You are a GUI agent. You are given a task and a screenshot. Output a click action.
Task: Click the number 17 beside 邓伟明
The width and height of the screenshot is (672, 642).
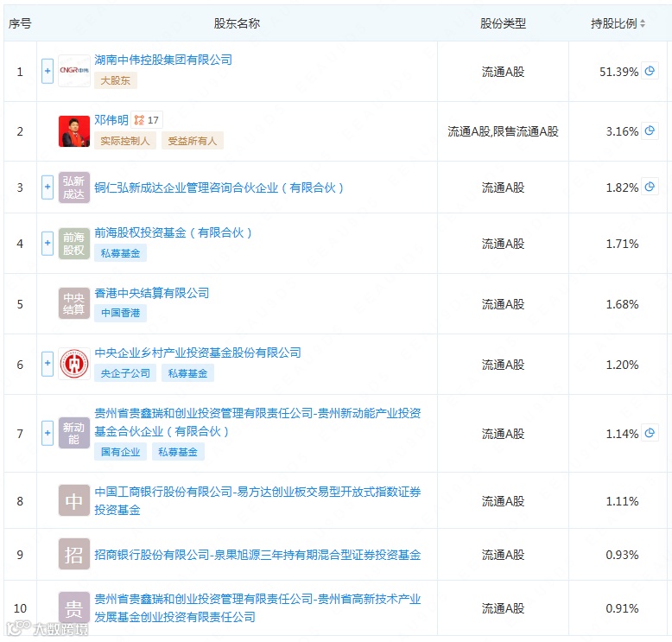pyautogui.click(x=153, y=120)
